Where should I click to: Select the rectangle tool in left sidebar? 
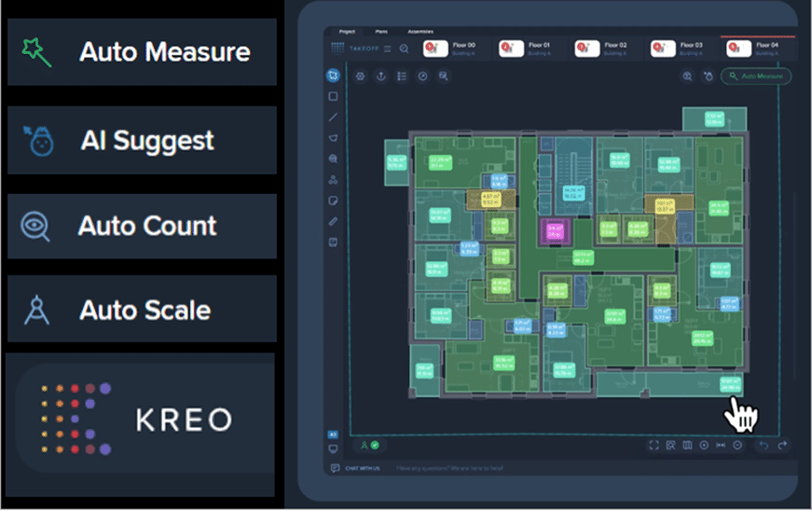coord(333,96)
